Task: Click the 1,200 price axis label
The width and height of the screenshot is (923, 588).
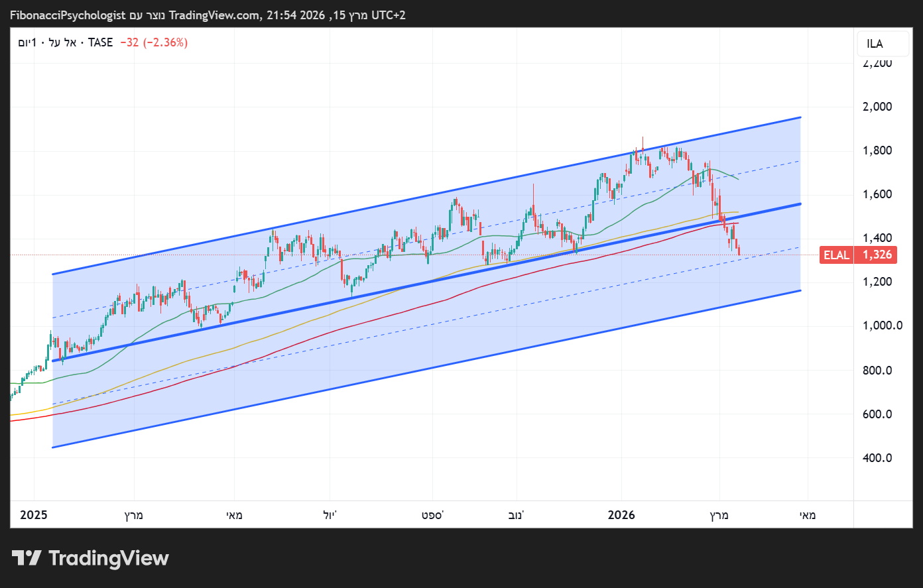Action: coord(877,282)
